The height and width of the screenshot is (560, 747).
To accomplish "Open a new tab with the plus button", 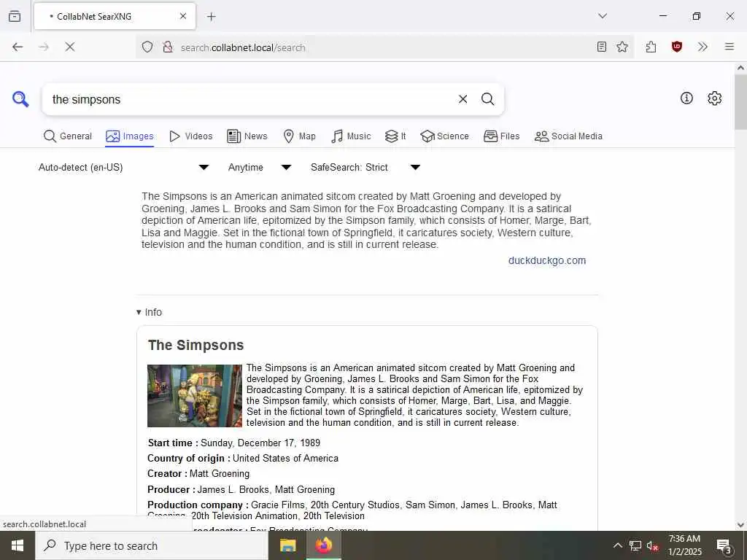I will point(211,17).
